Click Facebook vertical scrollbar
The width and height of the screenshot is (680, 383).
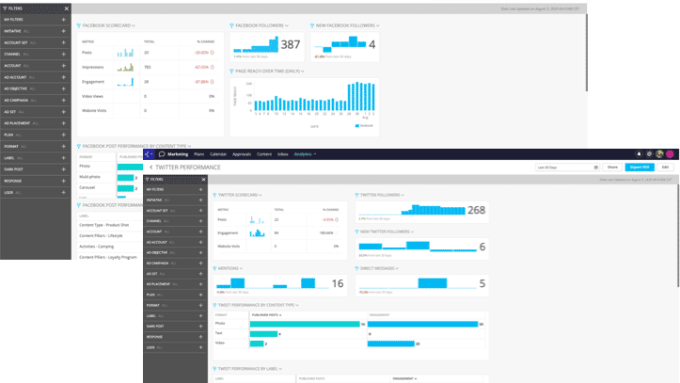(x=586, y=52)
